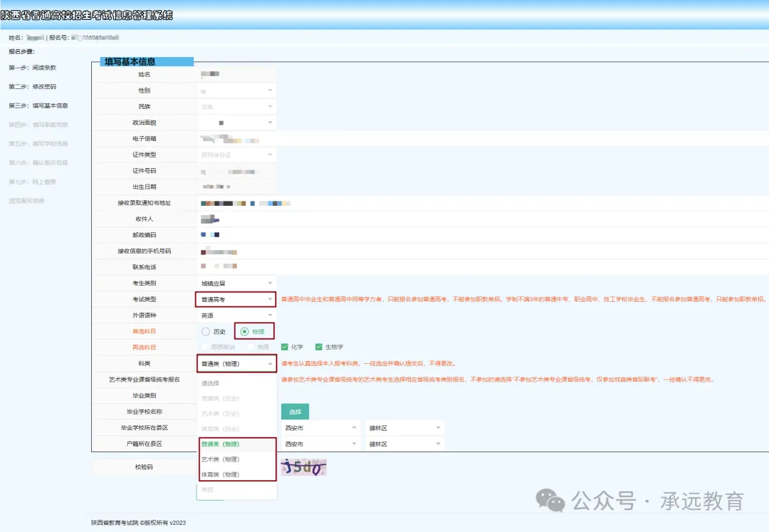Pick 体育类（历史） in the dropdown list
Image resolution: width=769 pixels, height=532 pixels.
(x=237, y=429)
